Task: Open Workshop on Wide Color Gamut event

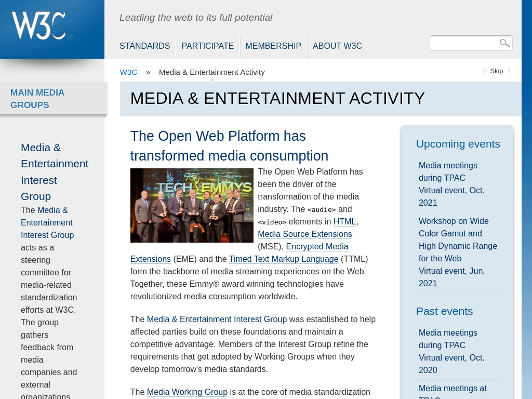Action: click(x=458, y=252)
